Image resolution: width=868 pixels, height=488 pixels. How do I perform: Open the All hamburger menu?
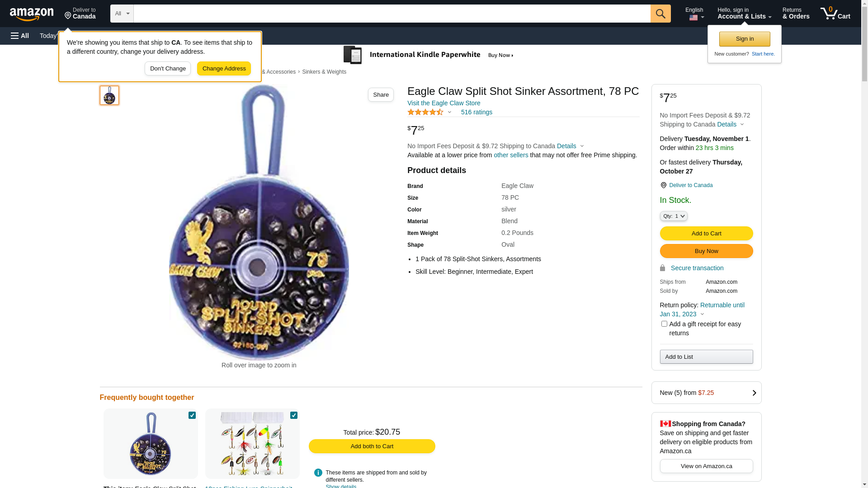pyautogui.click(x=20, y=36)
